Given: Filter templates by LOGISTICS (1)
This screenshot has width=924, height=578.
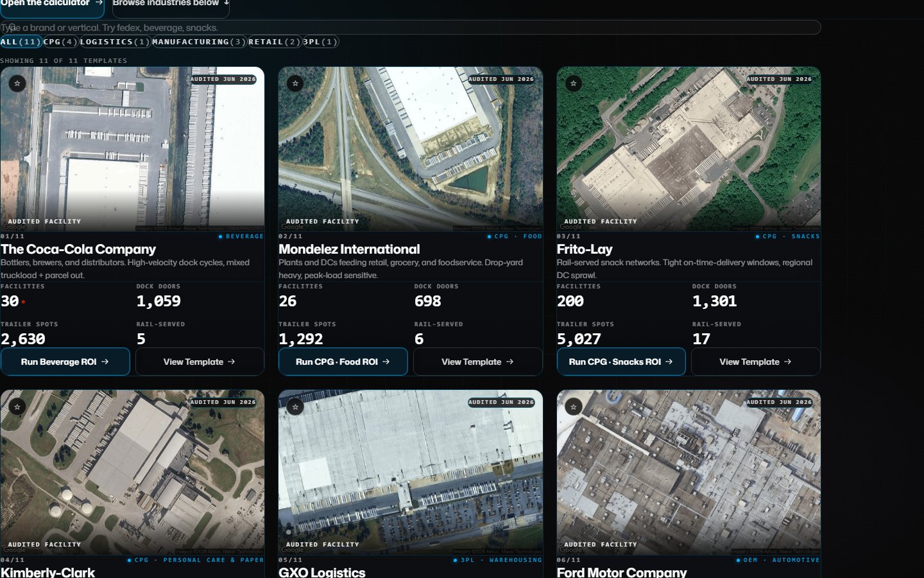Looking at the screenshot, I should 115,42.
